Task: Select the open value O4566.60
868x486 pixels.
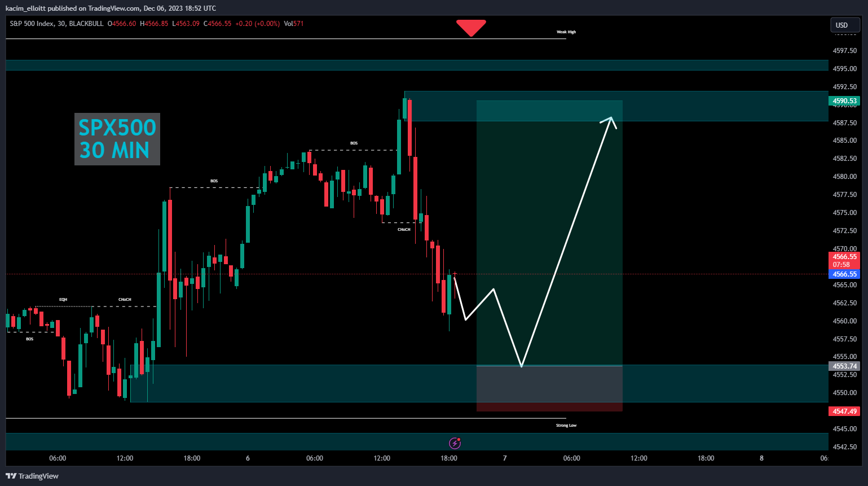Action: coord(122,24)
